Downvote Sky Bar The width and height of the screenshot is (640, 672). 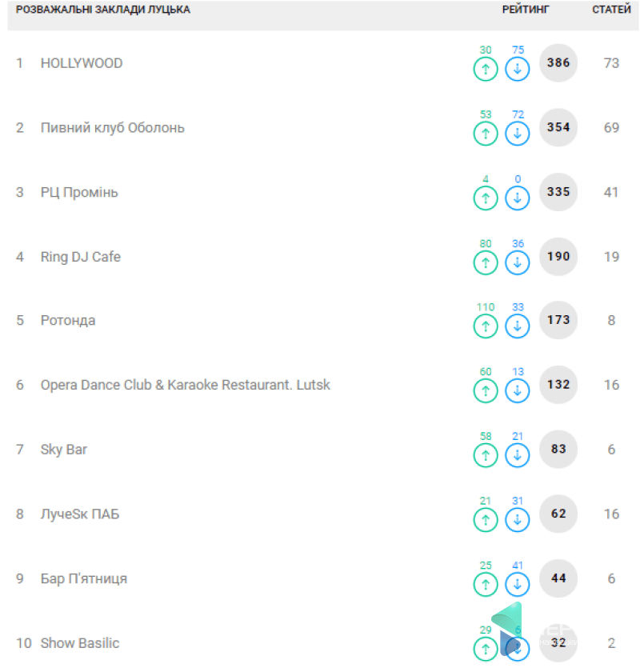tap(518, 455)
